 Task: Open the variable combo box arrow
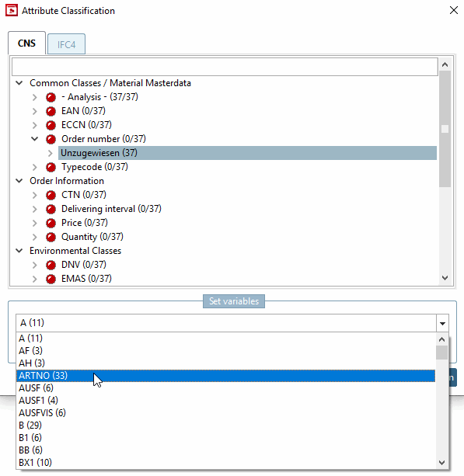[442, 323]
